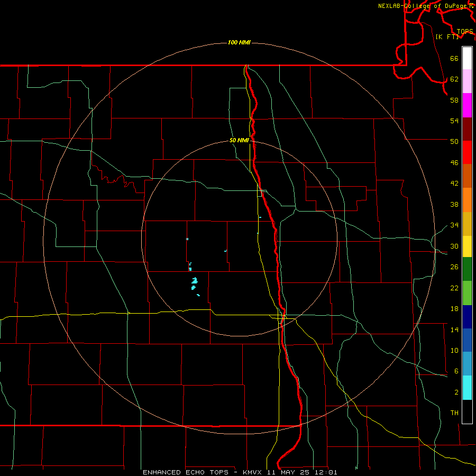
Task: Click the legend value 46
Action: pyautogui.click(x=454, y=163)
